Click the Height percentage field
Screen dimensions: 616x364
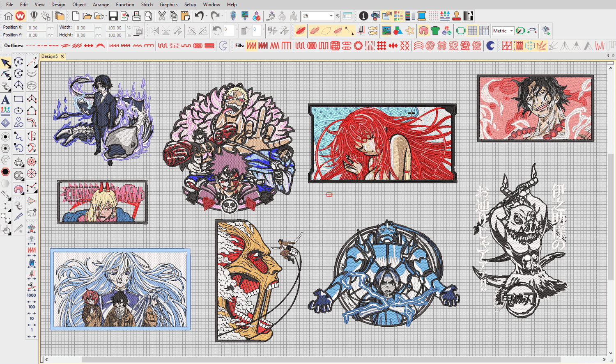116,35
